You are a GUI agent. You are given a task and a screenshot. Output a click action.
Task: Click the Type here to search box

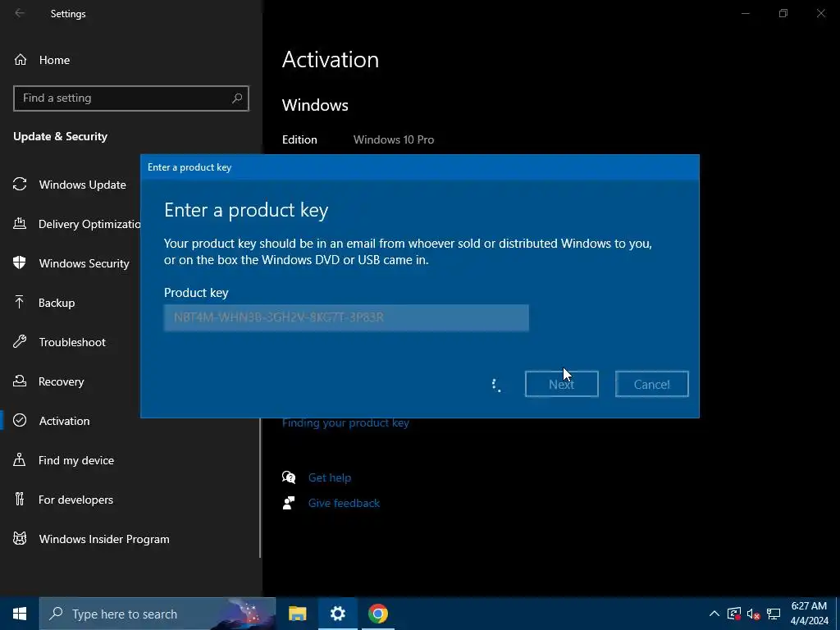(x=157, y=614)
